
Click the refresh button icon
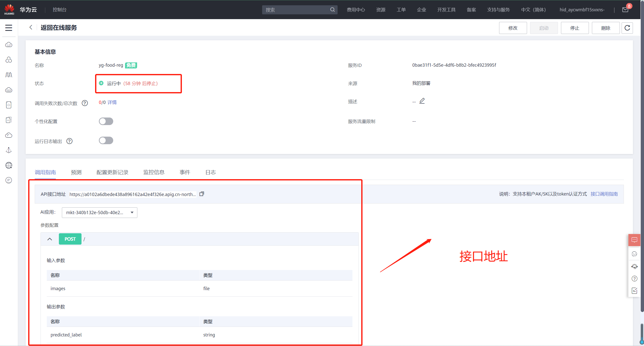tap(627, 28)
